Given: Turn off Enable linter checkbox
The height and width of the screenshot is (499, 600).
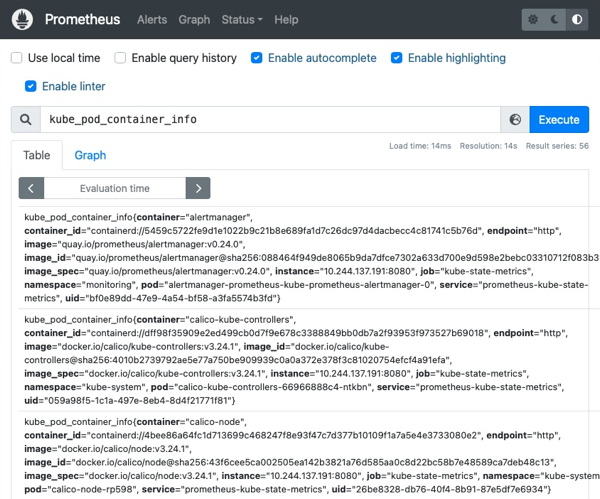Looking at the screenshot, I should [x=31, y=86].
